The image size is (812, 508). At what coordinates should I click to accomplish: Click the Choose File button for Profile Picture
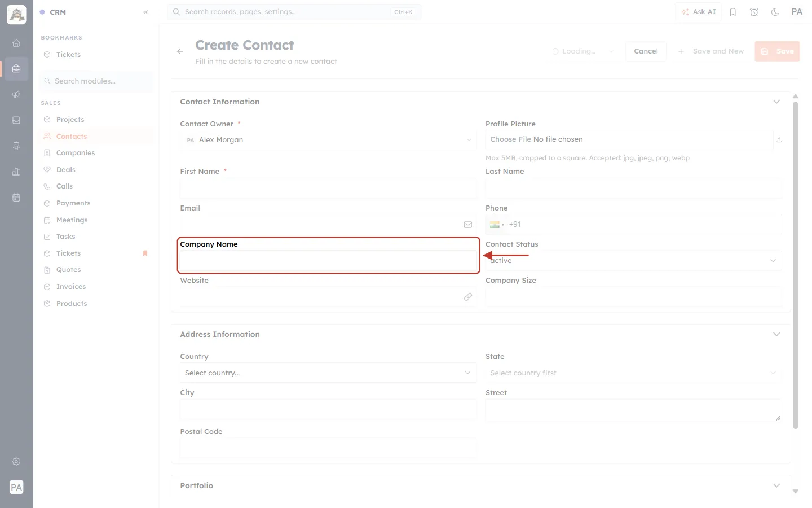pos(511,139)
